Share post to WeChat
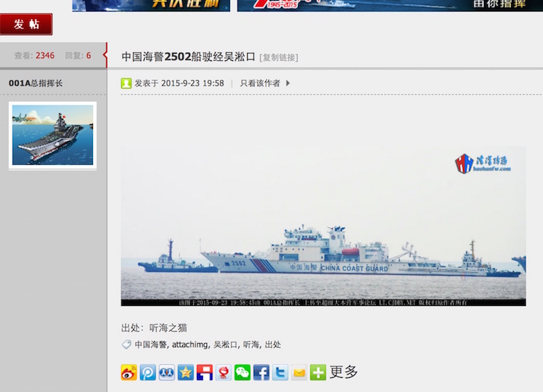This screenshot has width=543, height=392. pyautogui.click(x=242, y=372)
